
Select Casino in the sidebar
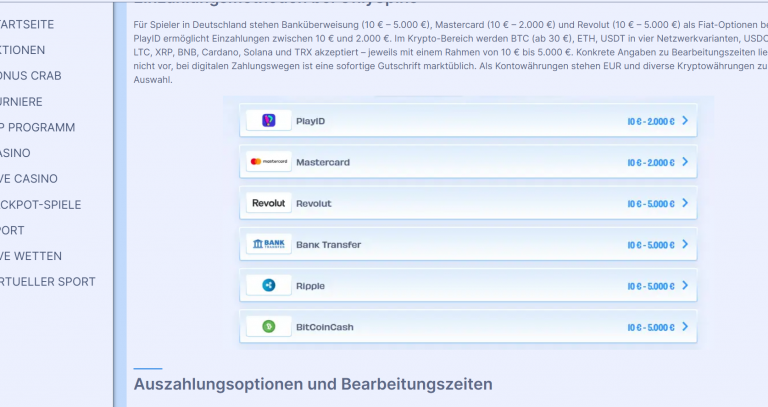15,153
